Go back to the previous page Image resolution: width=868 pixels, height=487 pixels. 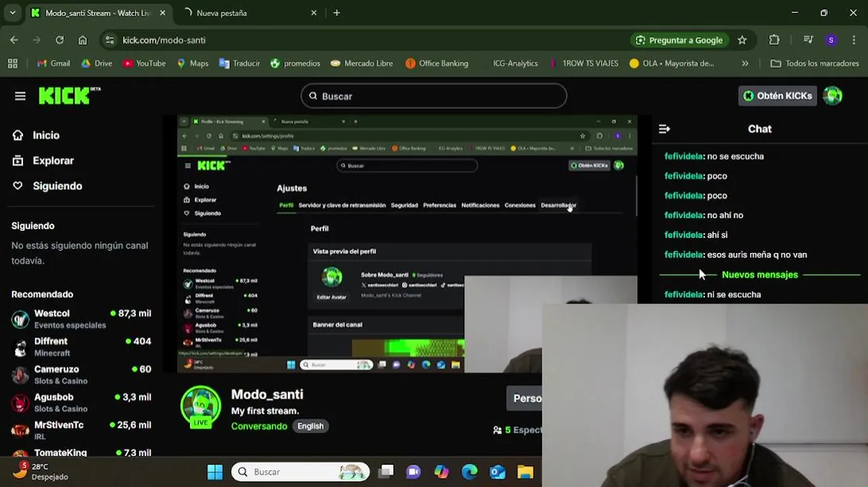(x=14, y=40)
